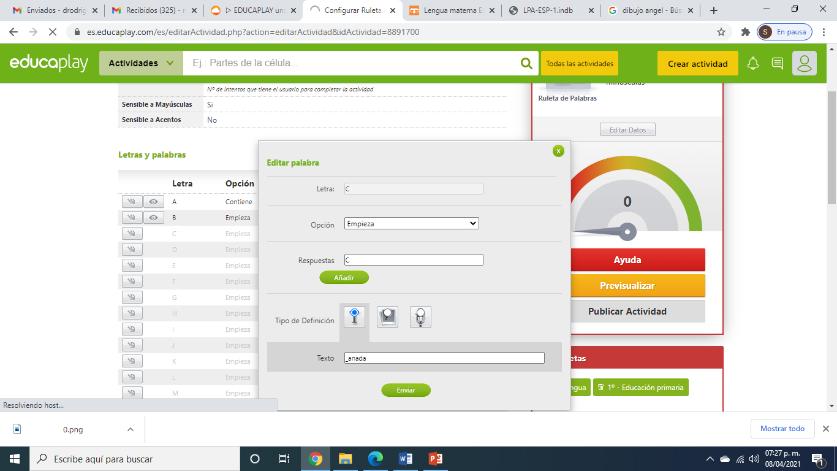Click the page vertical scrollbar
This screenshot has height=471, width=837.
coord(832,147)
